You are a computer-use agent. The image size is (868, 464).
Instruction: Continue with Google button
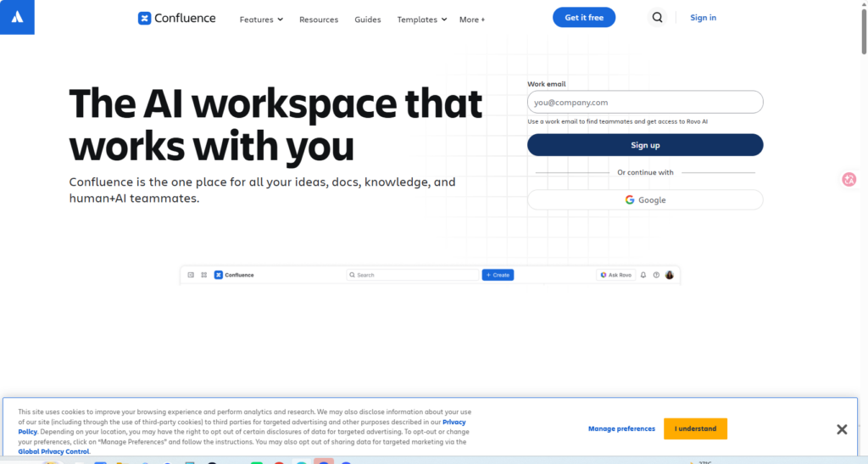coord(645,200)
